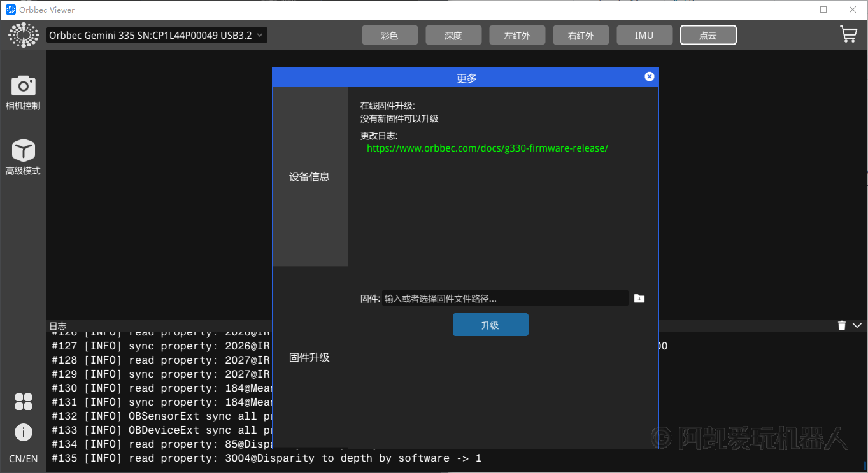Screen dimensions: 868x473
Task: Click the Orbbec Viewer title bar app icon
Action: point(10,10)
